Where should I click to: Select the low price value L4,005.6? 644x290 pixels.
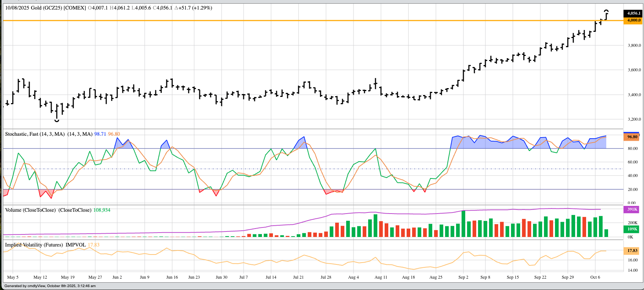141,8
